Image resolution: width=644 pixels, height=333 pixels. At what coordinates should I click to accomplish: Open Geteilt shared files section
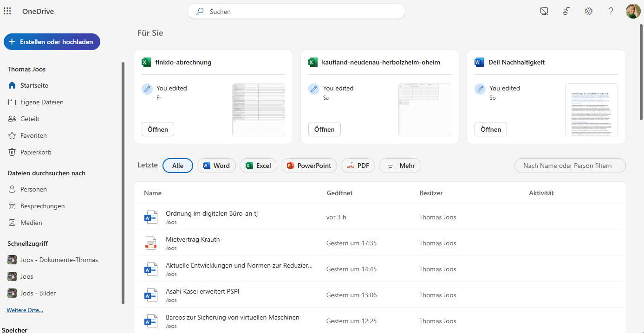(30, 119)
